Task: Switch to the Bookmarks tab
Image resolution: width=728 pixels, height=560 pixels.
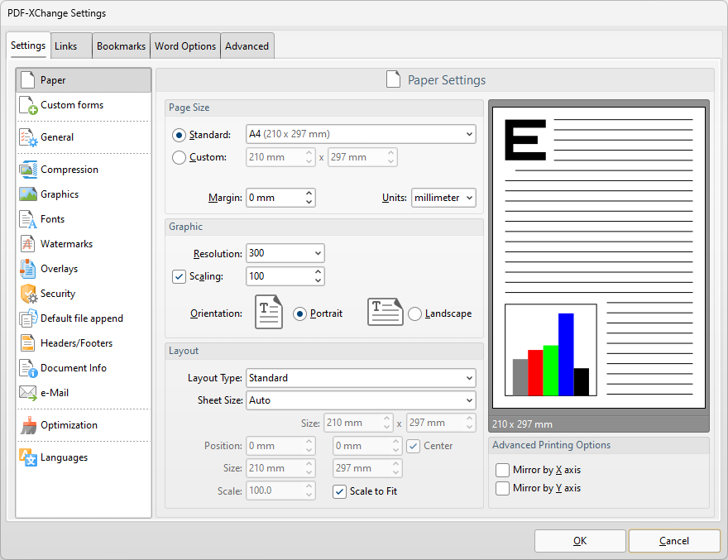Action: point(121,46)
